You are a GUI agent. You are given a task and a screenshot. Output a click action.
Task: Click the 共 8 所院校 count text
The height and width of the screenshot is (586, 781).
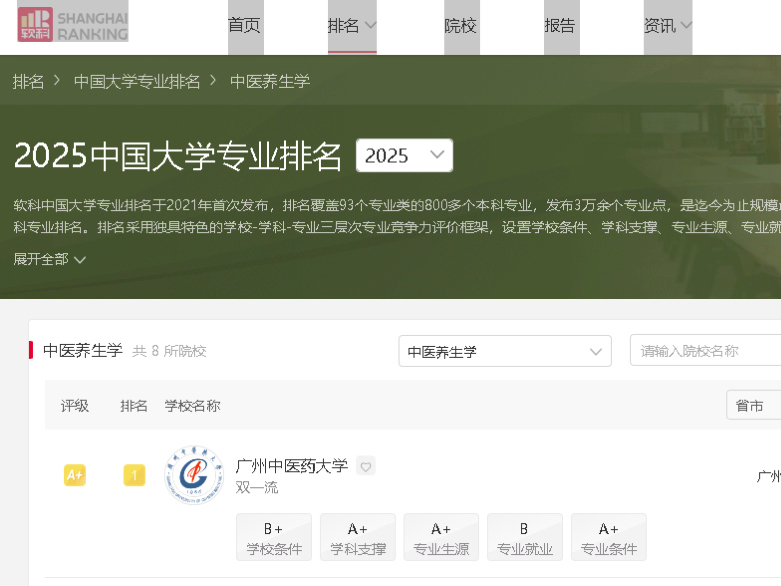(x=169, y=351)
